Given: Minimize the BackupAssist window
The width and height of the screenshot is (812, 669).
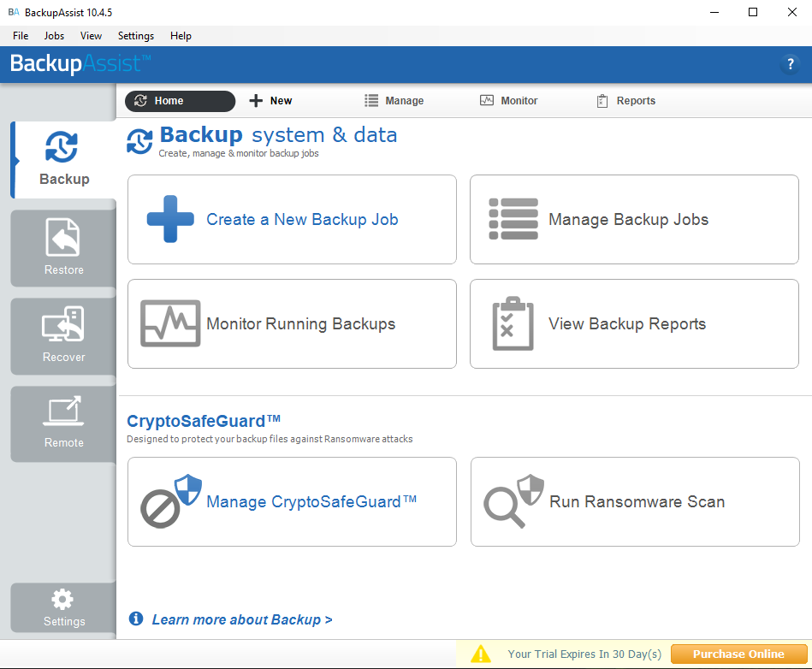Looking at the screenshot, I should (714, 13).
